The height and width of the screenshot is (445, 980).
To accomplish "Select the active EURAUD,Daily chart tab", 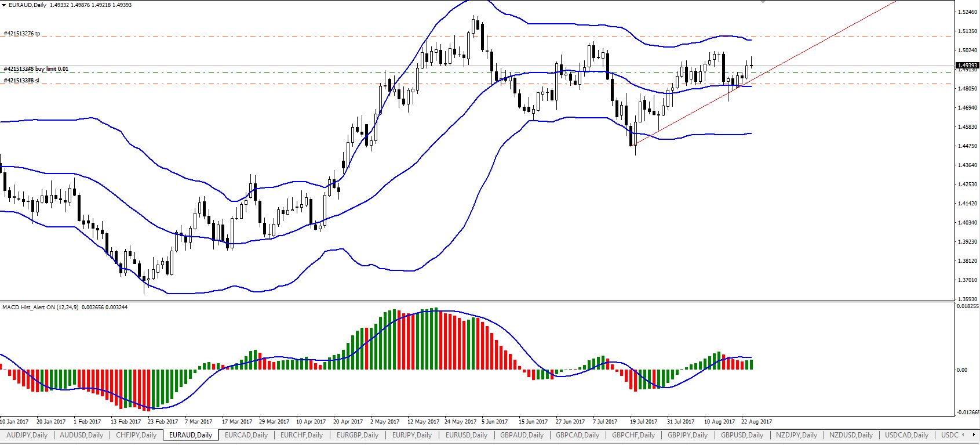I will click(x=191, y=435).
